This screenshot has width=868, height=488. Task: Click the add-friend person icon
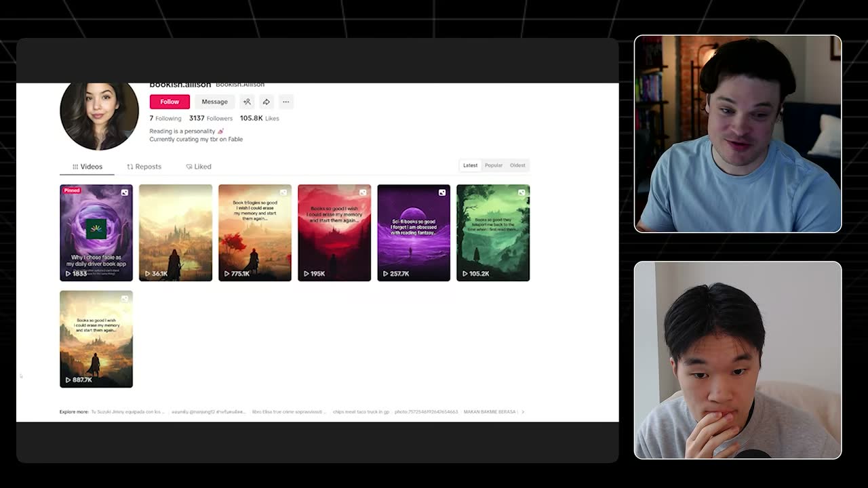tap(247, 102)
